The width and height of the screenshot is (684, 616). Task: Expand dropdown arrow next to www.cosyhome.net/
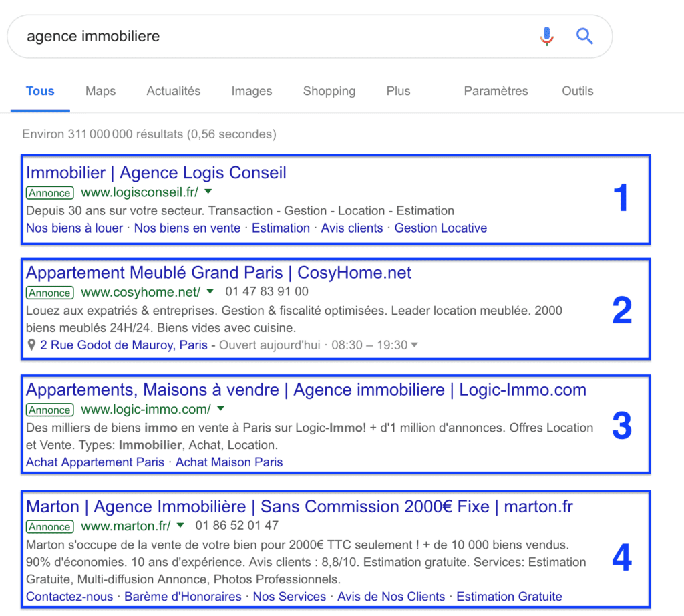(210, 291)
